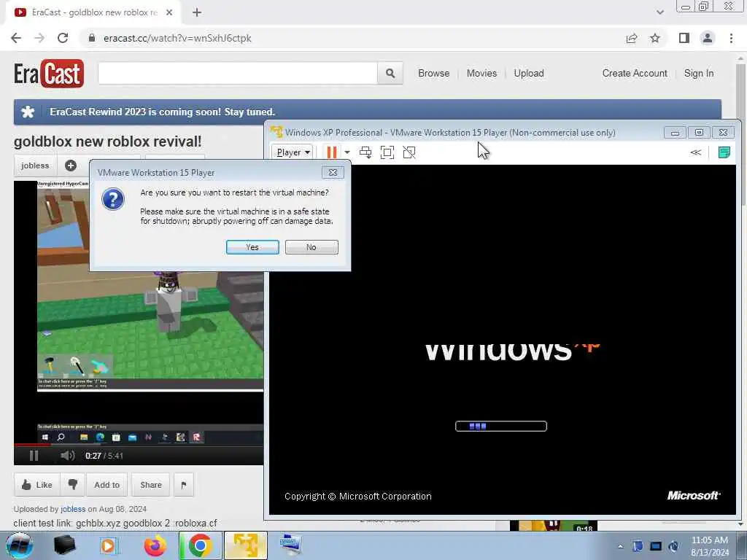Screen dimensions: 747x560
Task: Click Send Ctrl+Alt+Del icon in VMware toolbar
Action: [x=365, y=152]
